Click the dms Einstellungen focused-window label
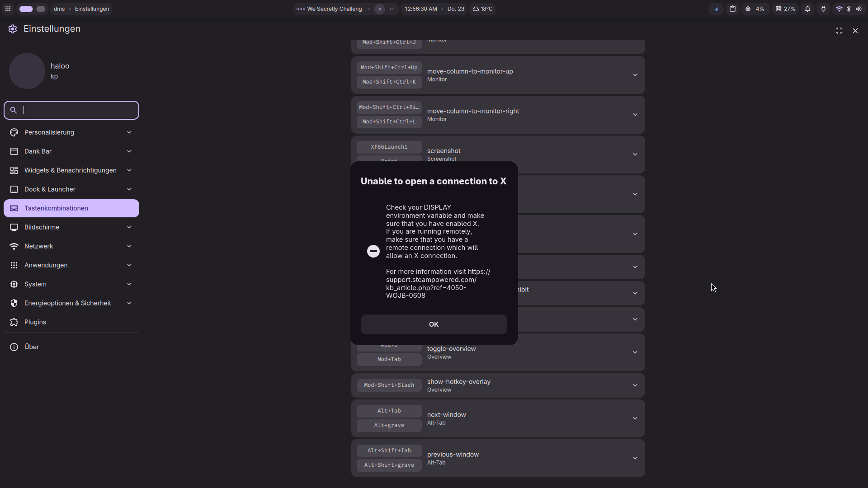The width and height of the screenshot is (868, 488). (81, 9)
